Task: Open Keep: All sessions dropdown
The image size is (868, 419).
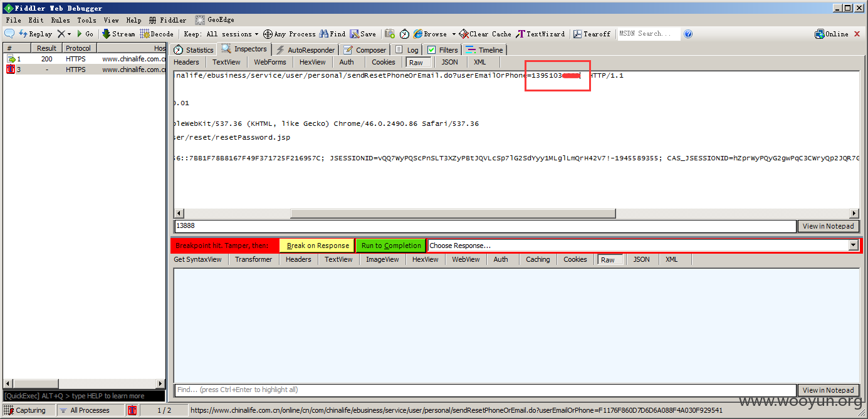Action: click(222, 34)
